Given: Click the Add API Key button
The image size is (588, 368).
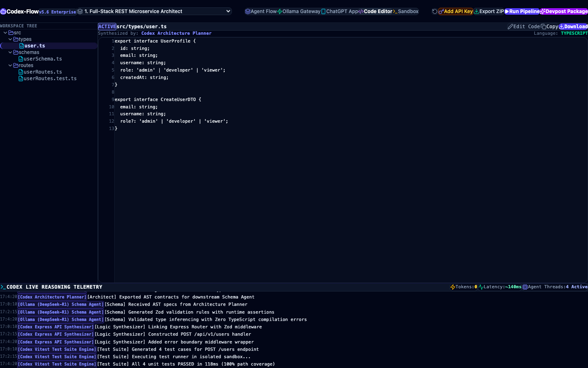Looking at the screenshot, I should tap(456, 11).
